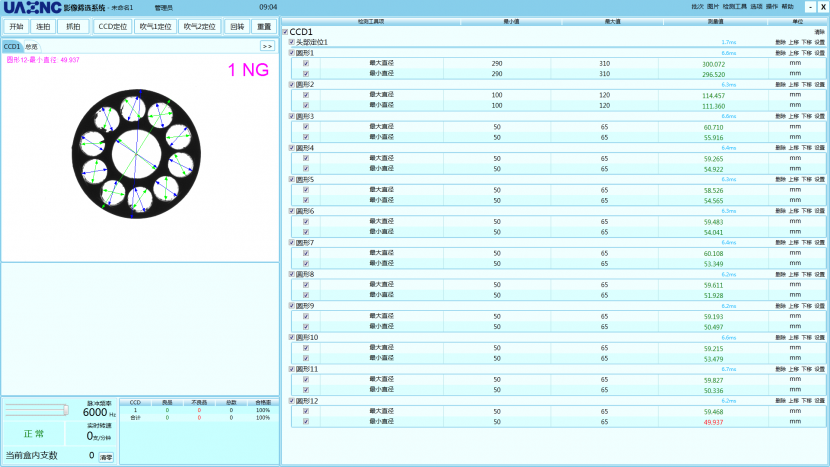
Task: Click 上移 for 圆形1
Action: [793, 53]
